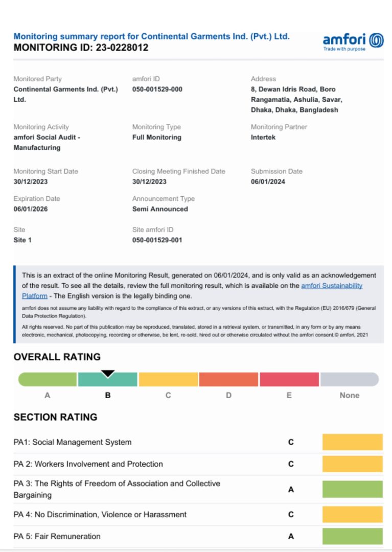Open the amfori Sustainability Platform link

[x=332, y=286]
